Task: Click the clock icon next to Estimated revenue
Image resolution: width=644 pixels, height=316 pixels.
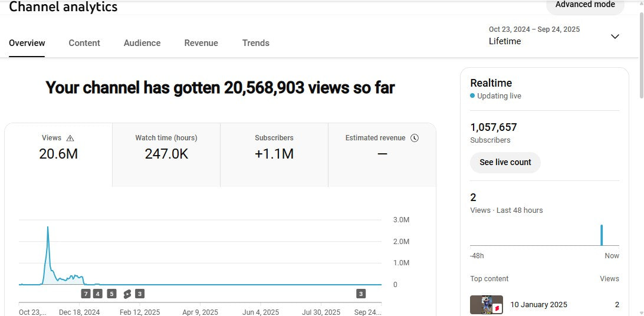Action: pos(415,138)
